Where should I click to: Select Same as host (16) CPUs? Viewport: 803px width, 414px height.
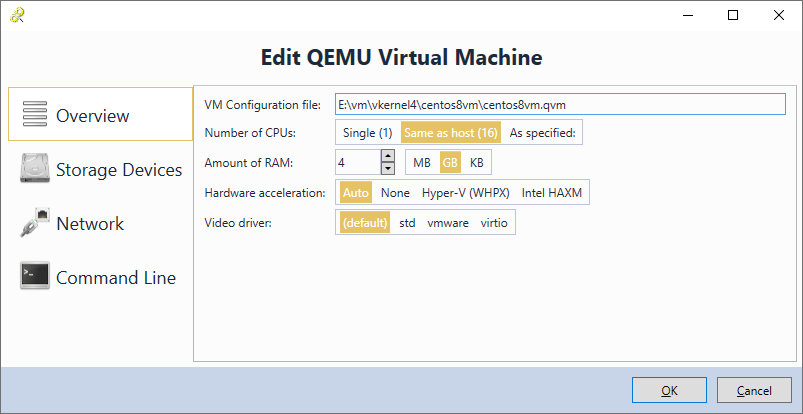[x=451, y=133]
